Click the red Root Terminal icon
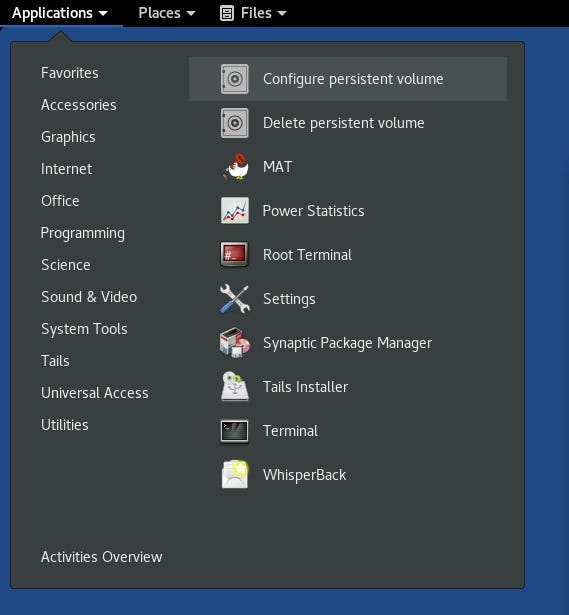569x615 pixels. (235, 255)
